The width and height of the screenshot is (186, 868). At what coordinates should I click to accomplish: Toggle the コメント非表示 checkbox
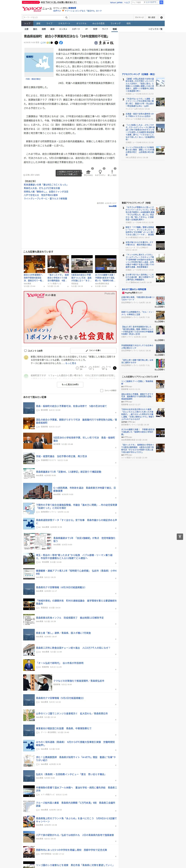pos(102,391)
